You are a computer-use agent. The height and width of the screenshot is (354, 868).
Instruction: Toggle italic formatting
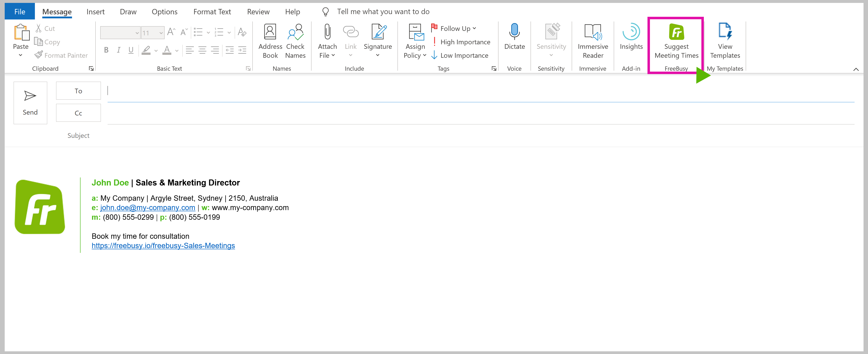point(119,50)
